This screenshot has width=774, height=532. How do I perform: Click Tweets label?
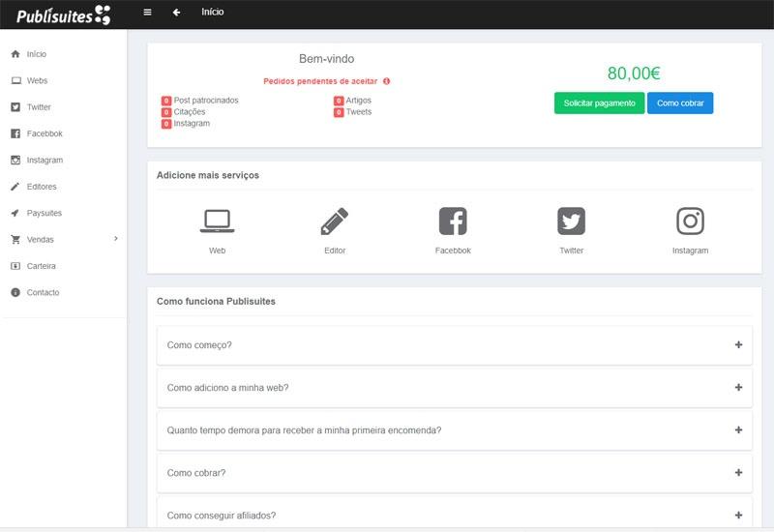tap(359, 112)
